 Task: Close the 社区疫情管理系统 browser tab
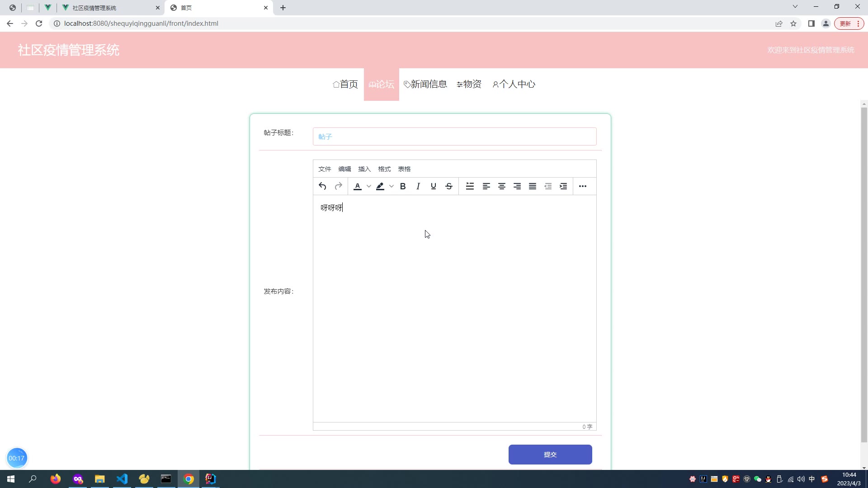pyautogui.click(x=158, y=8)
